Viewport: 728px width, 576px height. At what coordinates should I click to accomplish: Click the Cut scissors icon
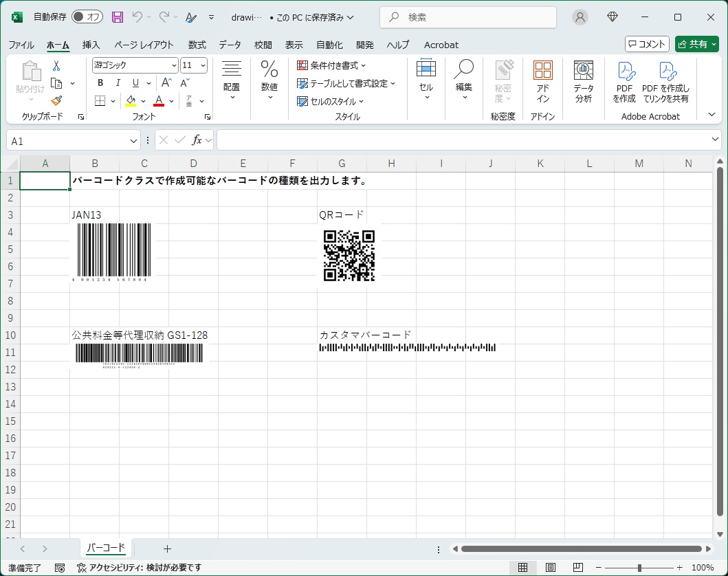coord(56,65)
